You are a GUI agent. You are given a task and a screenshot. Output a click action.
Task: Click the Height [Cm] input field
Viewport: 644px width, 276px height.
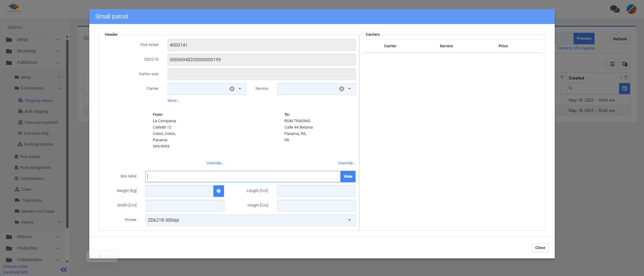[x=316, y=206]
